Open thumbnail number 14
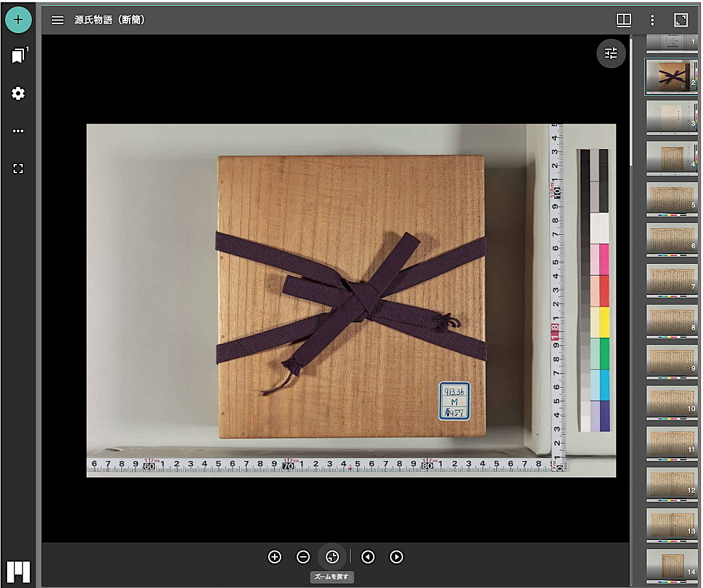The height and width of the screenshot is (588, 703). point(671,565)
